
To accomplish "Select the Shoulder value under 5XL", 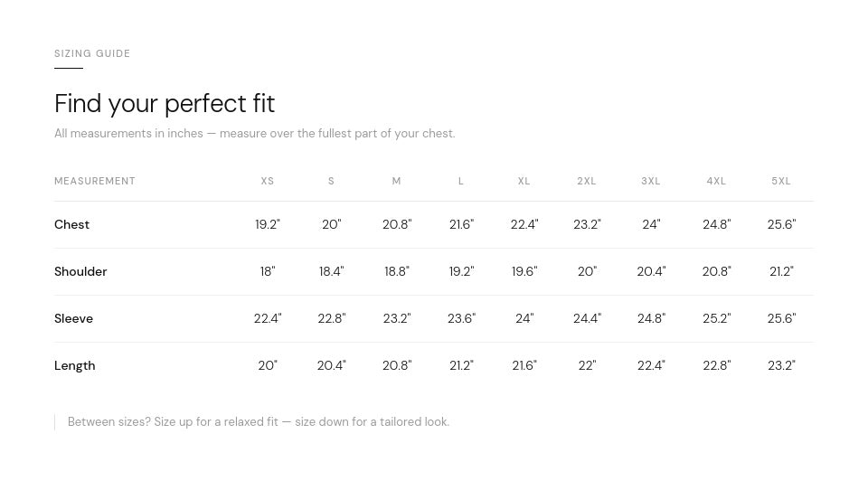I will 781,271.
